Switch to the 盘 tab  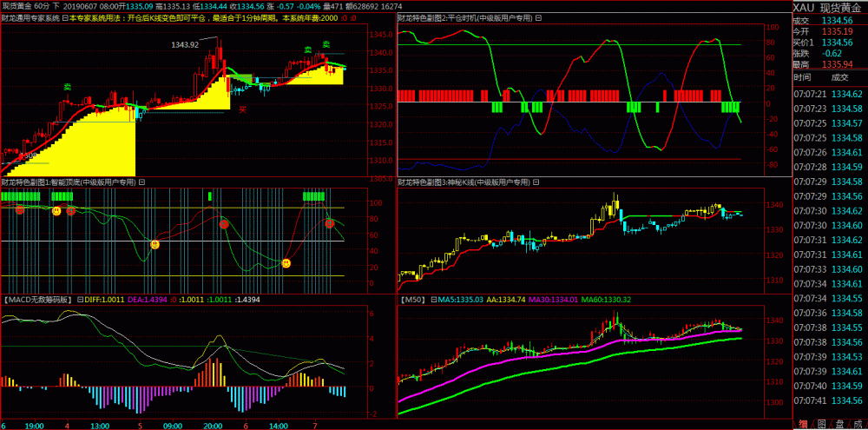(x=840, y=424)
